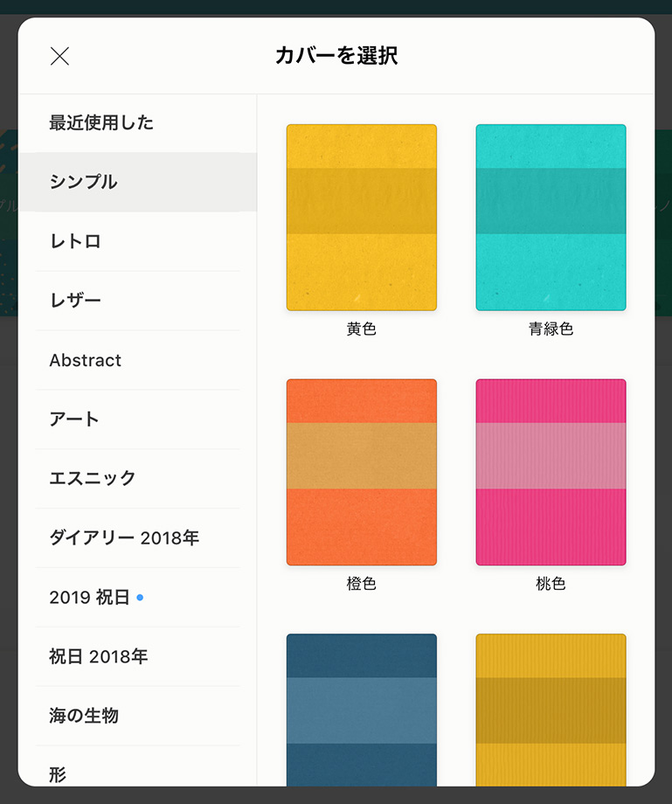Choose the Abstract category
The image size is (672, 804).
tap(137, 360)
